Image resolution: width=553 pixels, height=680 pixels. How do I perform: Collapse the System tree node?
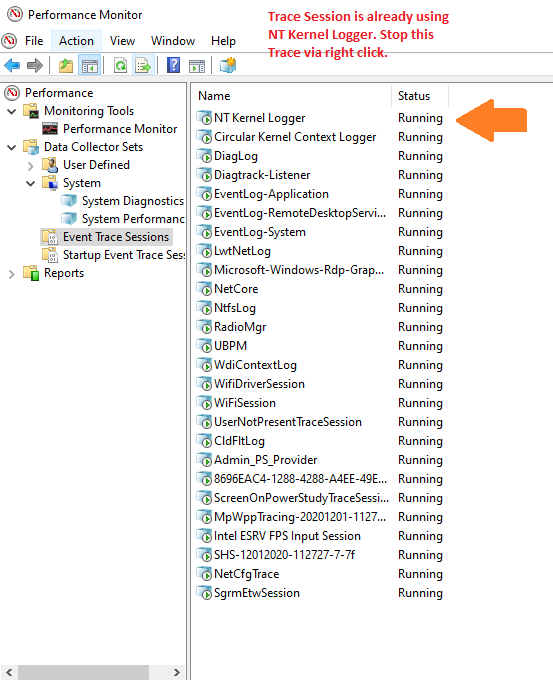30,183
